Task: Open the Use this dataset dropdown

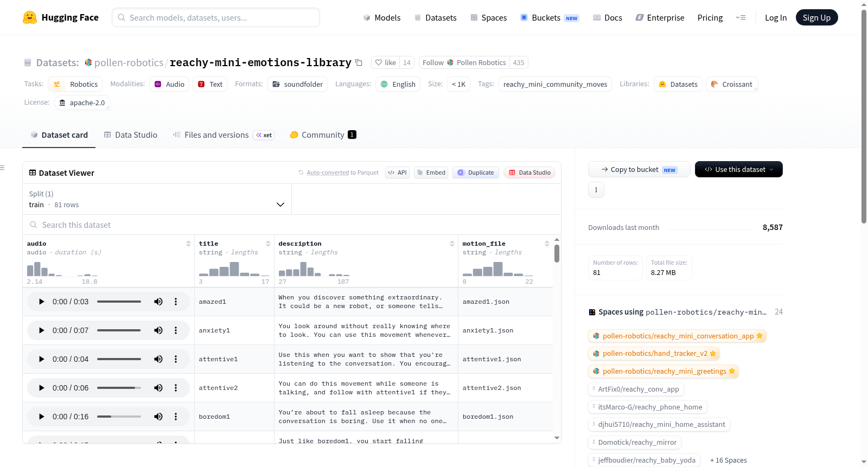Action: point(739,169)
